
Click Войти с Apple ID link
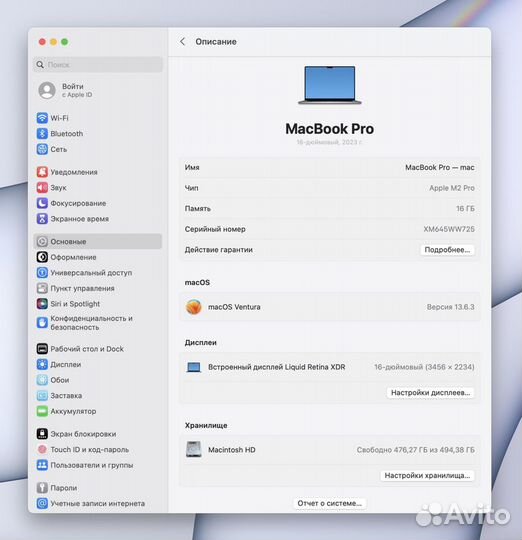pos(77,90)
